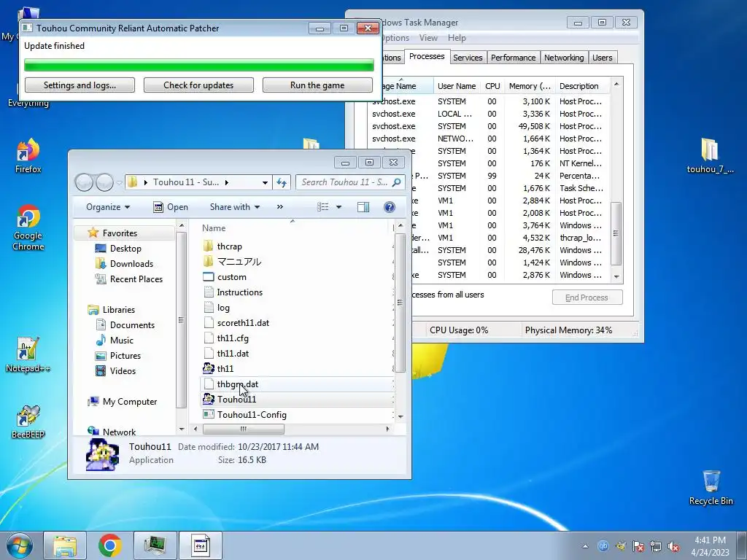Select Documents under Libraries
Viewport: 747px width, 560px height.
click(132, 324)
